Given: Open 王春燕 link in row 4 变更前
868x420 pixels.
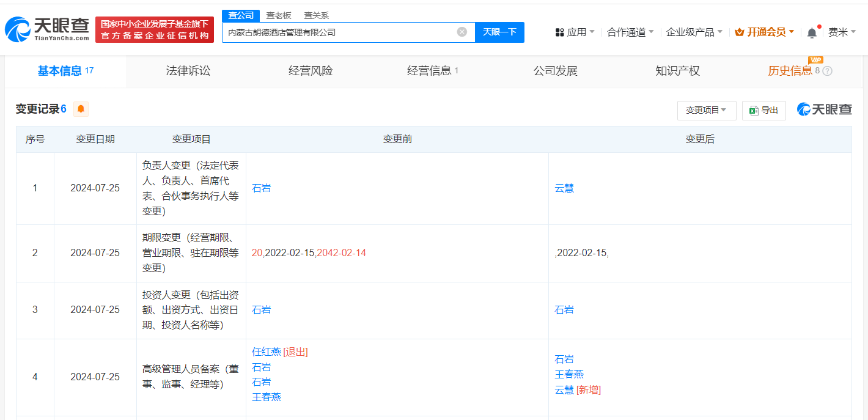Looking at the screenshot, I should coord(267,397).
